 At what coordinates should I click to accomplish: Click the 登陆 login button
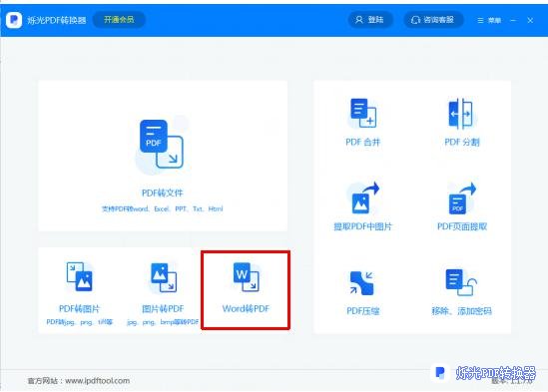click(370, 20)
